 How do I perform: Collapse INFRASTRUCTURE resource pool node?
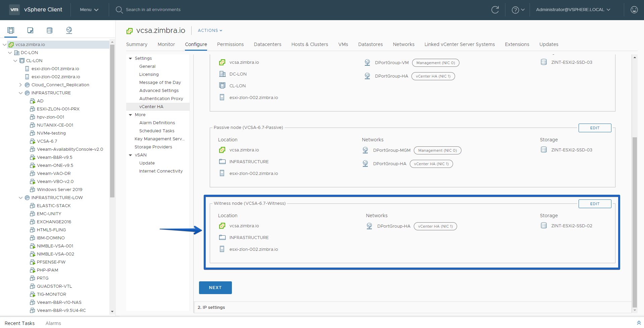pyautogui.click(x=20, y=93)
